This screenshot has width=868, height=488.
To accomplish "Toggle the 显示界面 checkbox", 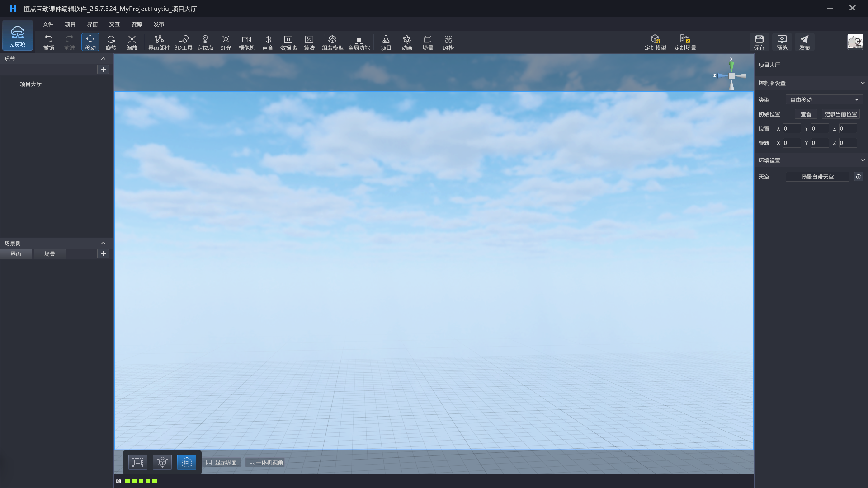I will (209, 462).
